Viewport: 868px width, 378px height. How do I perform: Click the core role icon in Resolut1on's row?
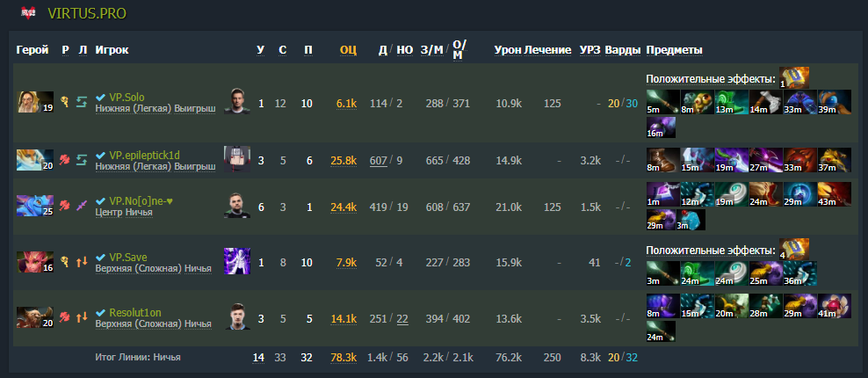tap(65, 317)
